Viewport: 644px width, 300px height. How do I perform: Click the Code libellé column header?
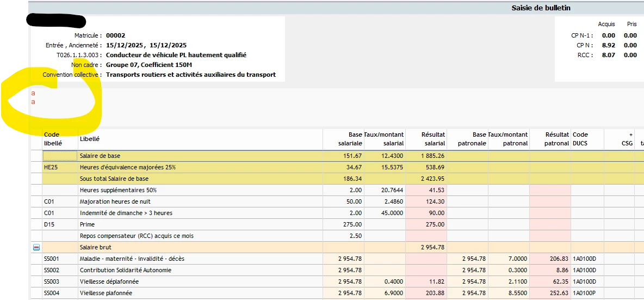point(52,139)
